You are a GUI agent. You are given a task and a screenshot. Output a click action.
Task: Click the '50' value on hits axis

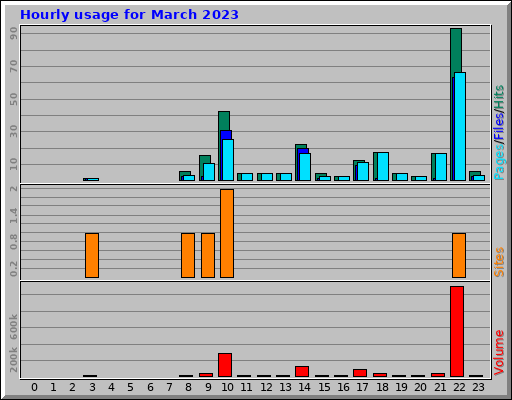pyautogui.click(x=14, y=99)
